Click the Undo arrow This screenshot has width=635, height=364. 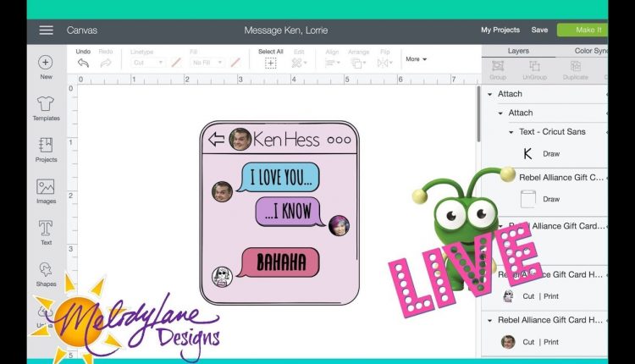pyautogui.click(x=83, y=63)
